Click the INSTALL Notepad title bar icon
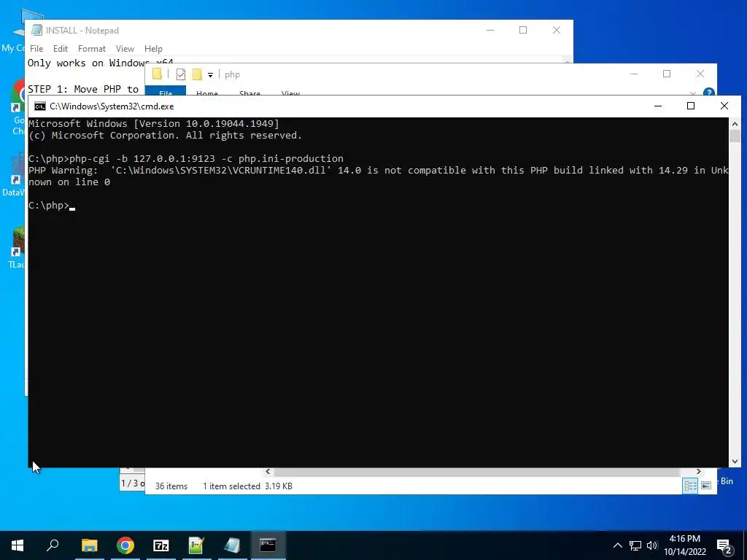Viewport: 747px width, 560px height. point(36,30)
